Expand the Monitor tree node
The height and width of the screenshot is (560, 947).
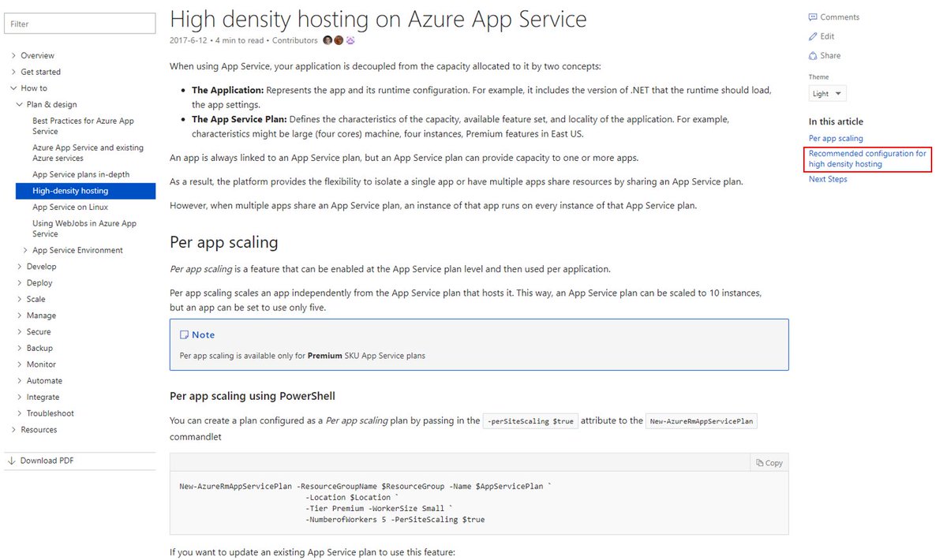click(20, 364)
